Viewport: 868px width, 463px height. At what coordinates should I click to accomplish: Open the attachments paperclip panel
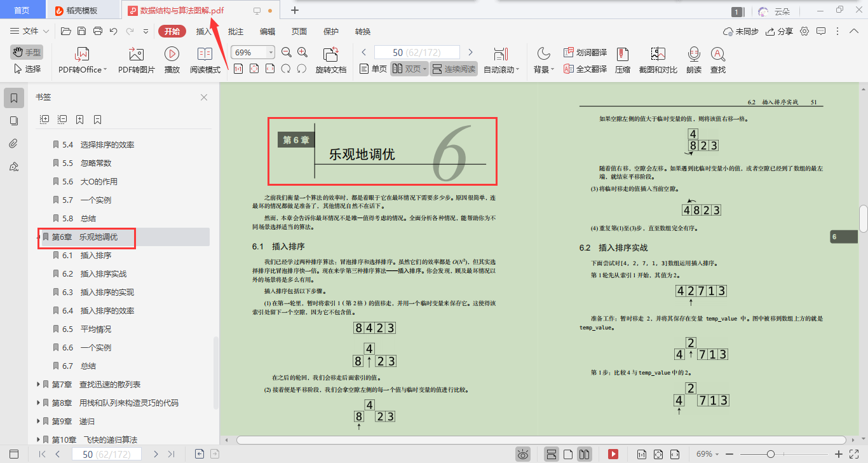point(14,144)
